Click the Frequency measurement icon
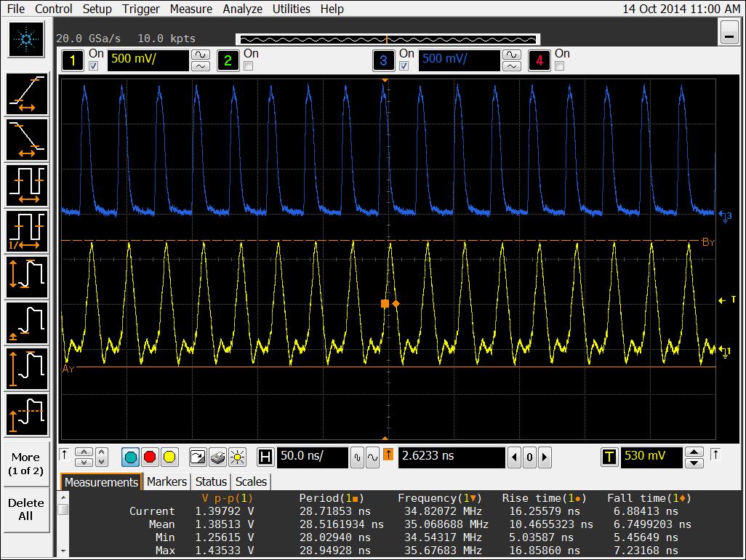The height and width of the screenshot is (560, 746). coord(27,231)
